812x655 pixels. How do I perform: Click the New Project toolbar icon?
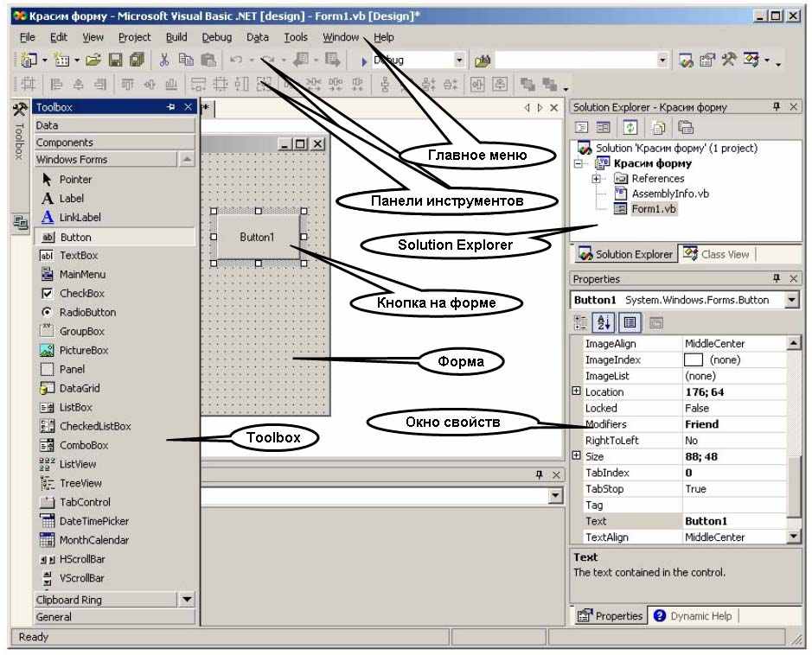coord(29,60)
